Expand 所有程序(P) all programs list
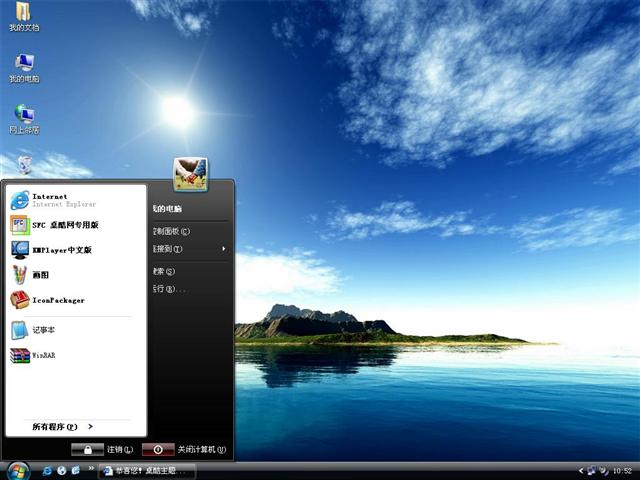640x480 pixels. (x=63, y=427)
